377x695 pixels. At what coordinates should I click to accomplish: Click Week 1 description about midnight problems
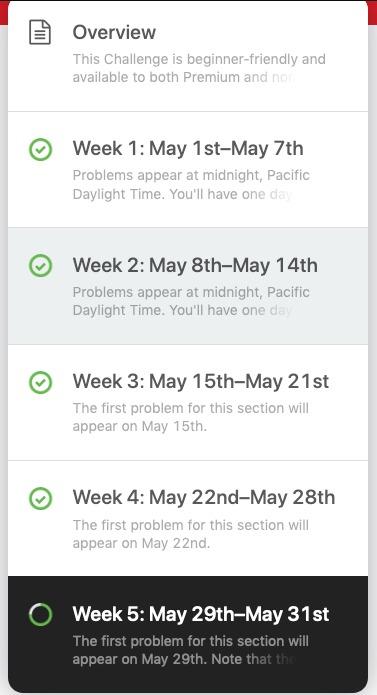click(191, 184)
